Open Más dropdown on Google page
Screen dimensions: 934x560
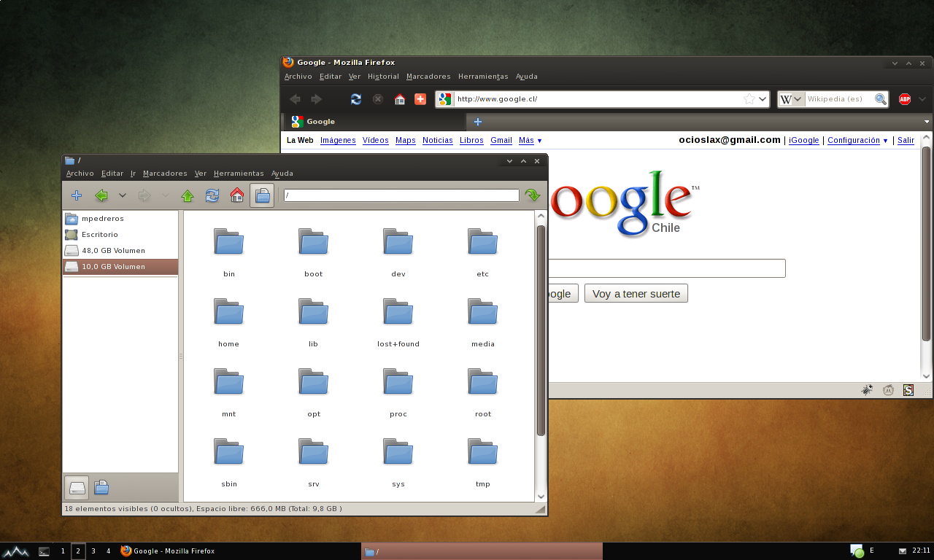530,141
